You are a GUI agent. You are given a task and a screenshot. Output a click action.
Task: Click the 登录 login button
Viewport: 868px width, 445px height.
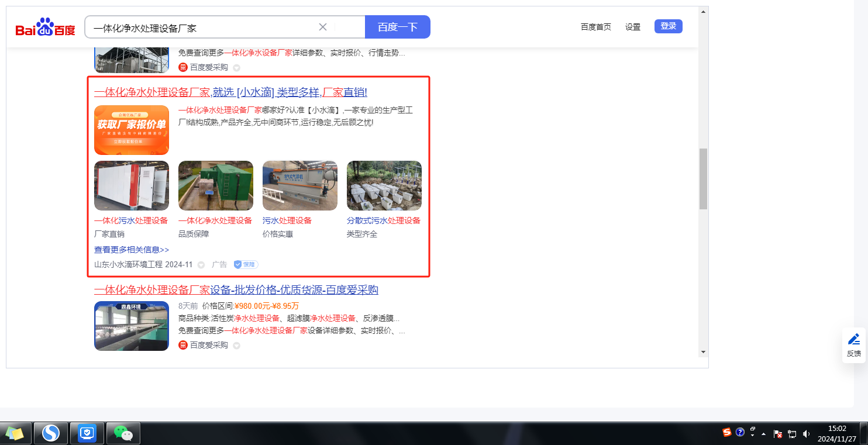[669, 26]
